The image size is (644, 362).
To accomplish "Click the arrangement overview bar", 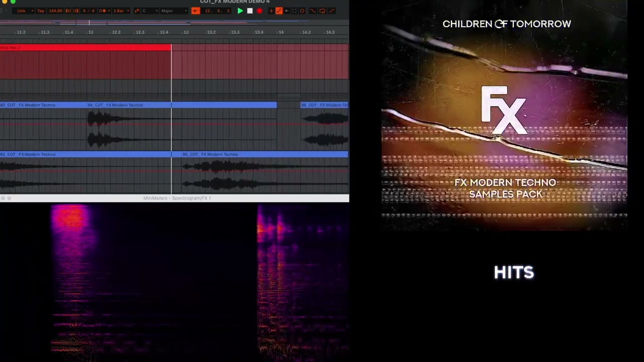I will click(x=174, y=23).
